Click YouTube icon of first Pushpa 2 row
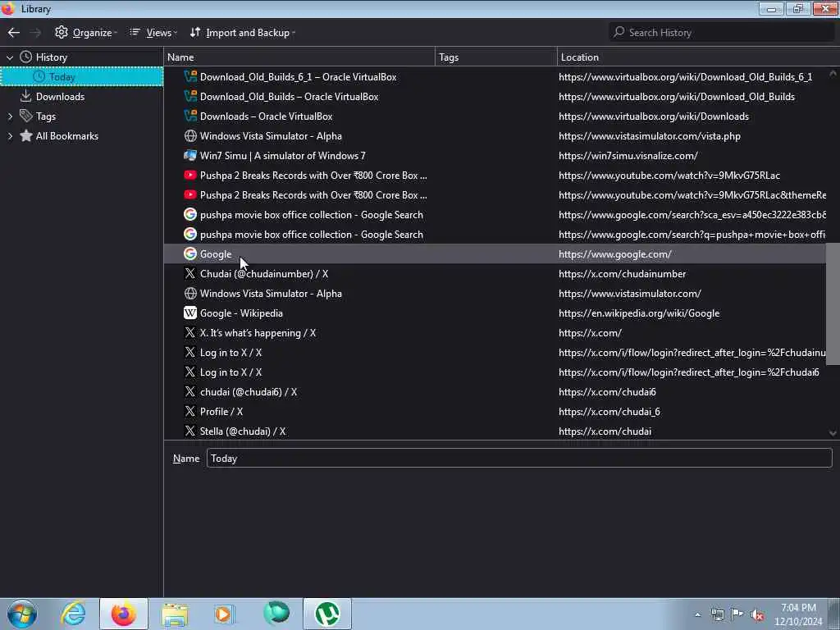 (x=190, y=176)
